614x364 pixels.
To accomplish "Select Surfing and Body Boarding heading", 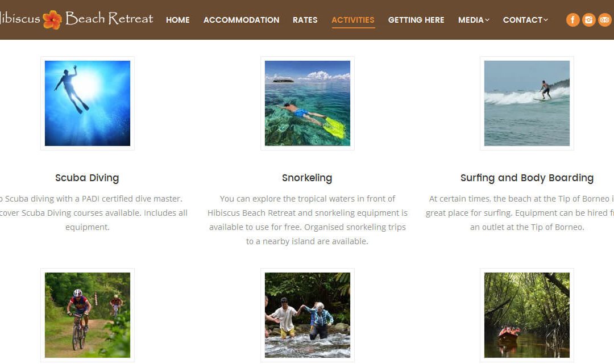I will click(526, 178).
